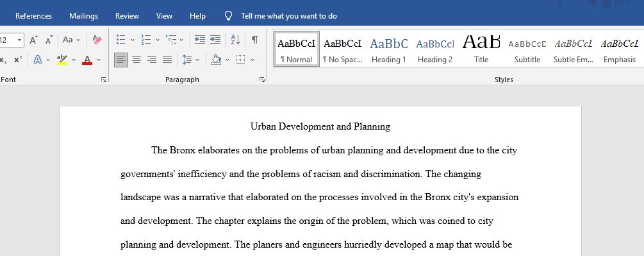
Task: Apply yellow text highlight color
Action: 62,60
